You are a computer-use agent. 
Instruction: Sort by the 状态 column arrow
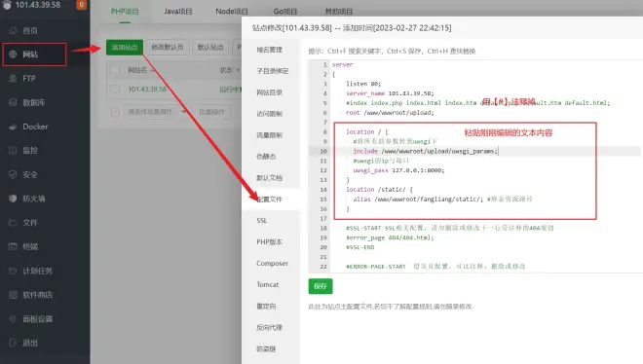click(x=238, y=70)
